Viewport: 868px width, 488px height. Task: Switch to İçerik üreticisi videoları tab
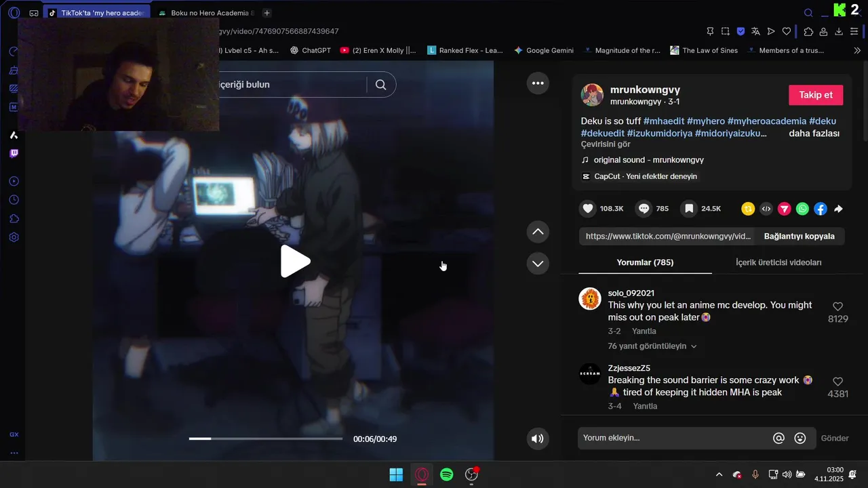778,262
